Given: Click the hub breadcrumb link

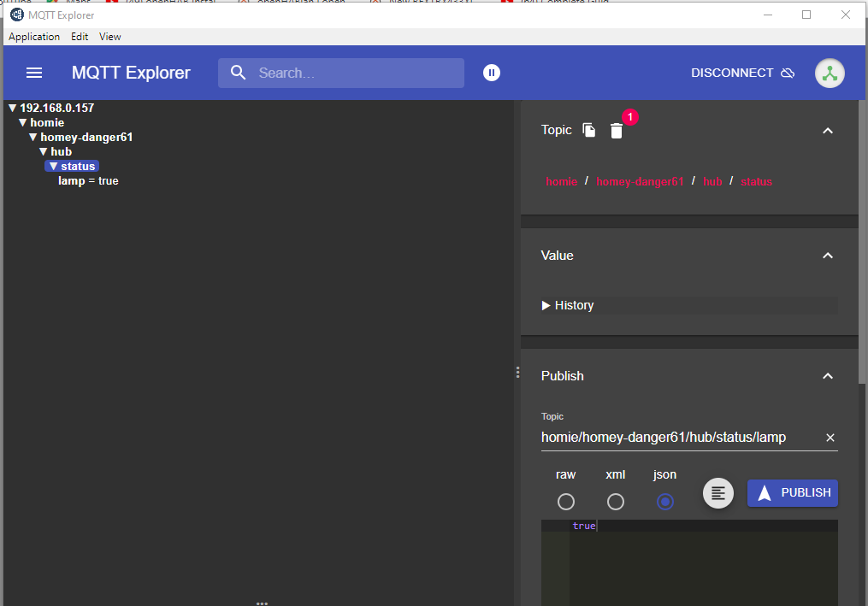Looking at the screenshot, I should click(712, 181).
